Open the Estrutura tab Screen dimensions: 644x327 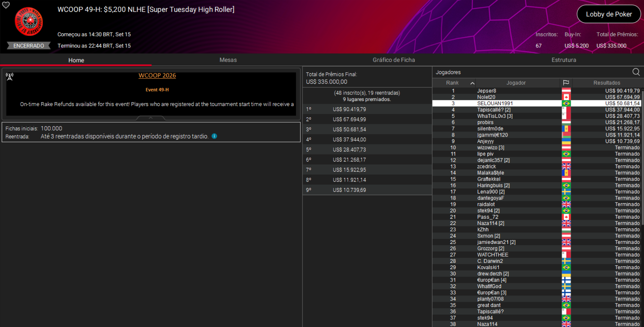pyautogui.click(x=564, y=60)
